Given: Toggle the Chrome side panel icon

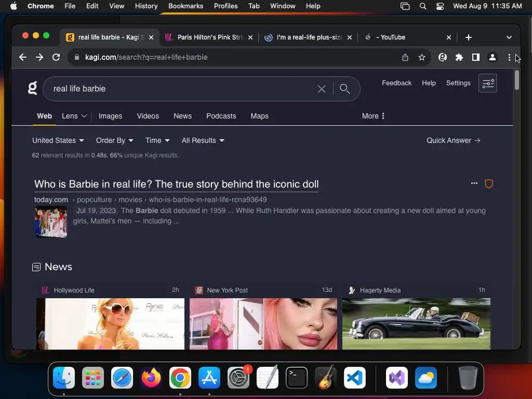Looking at the screenshot, I should click(x=476, y=57).
